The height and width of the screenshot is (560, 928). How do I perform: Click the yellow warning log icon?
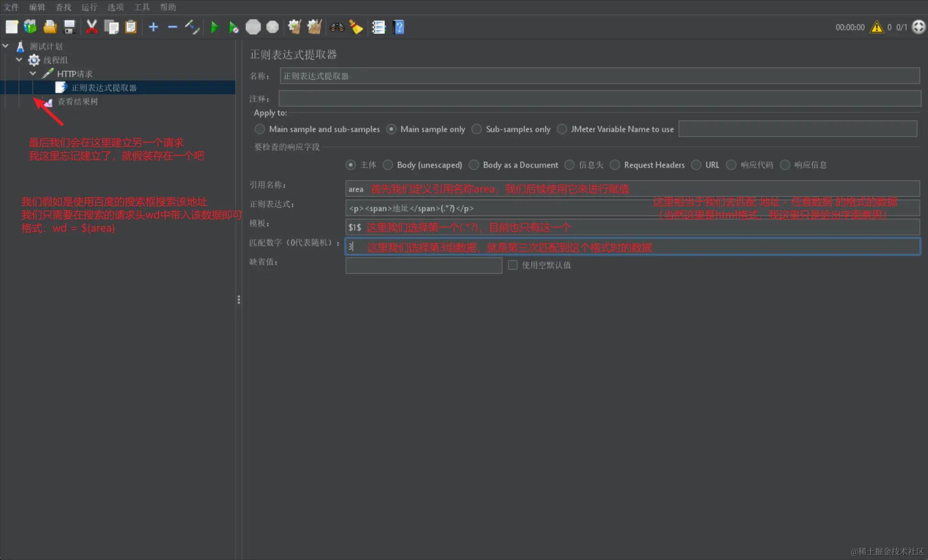pyautogui.click(x=877, y=27)
